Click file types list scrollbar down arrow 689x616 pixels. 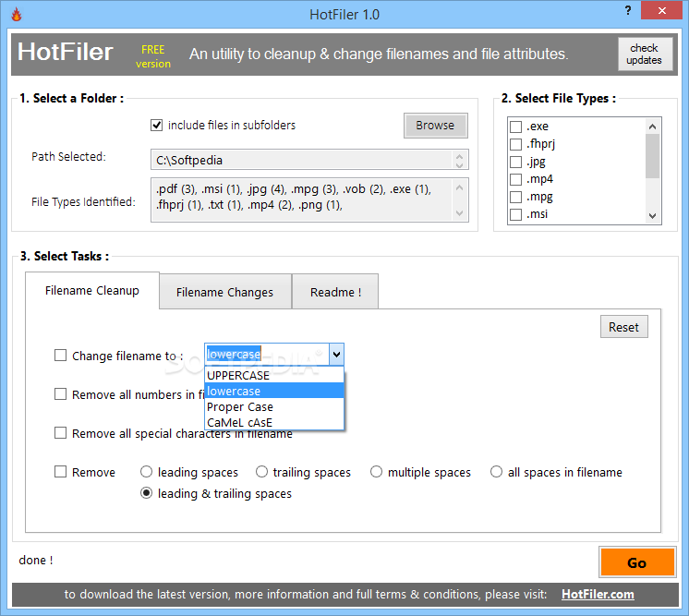tap(653, 216)
